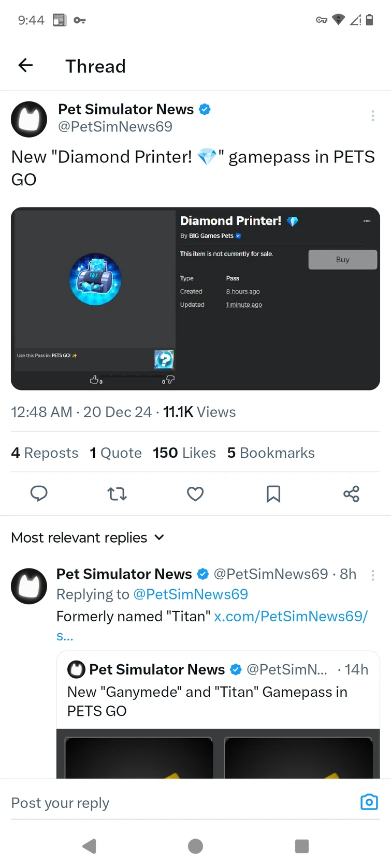Open options menu on the main tweet
Viewport: 391px width, 868px height.
[373, 115]
